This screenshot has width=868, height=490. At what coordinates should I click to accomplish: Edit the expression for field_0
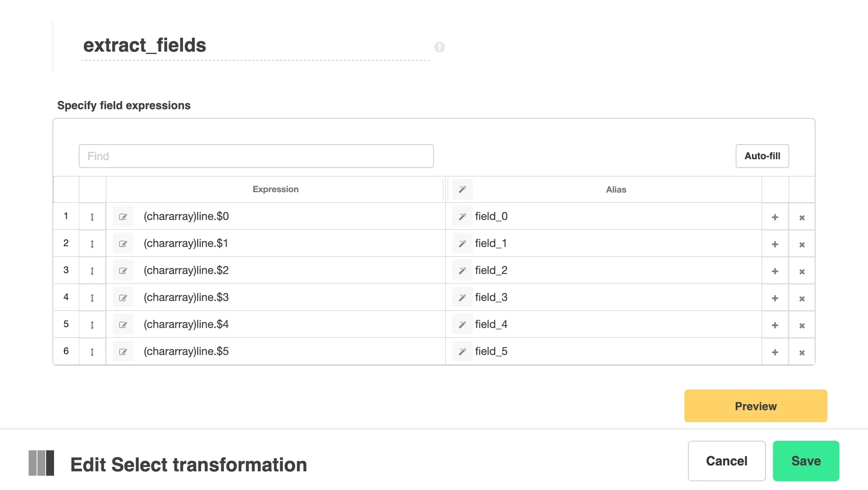123,216
